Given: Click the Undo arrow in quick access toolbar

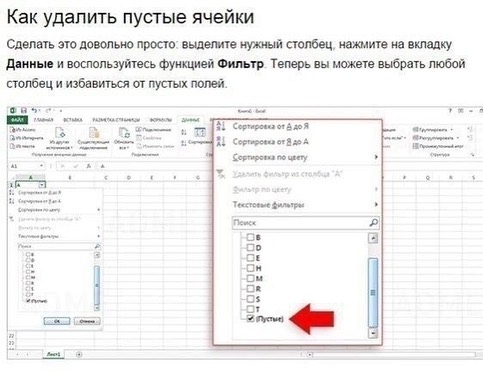Looking at the screenshot, I should (34, 110).
